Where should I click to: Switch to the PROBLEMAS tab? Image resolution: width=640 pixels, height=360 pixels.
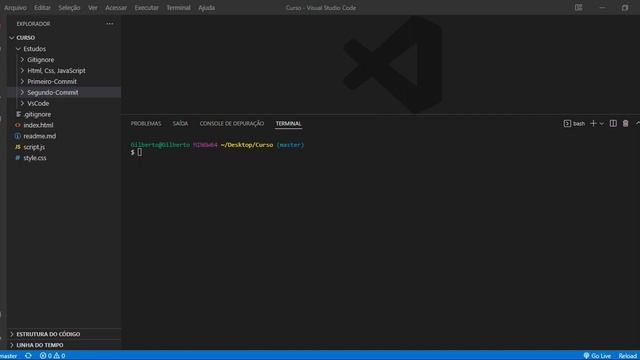(x=146, y=123)
